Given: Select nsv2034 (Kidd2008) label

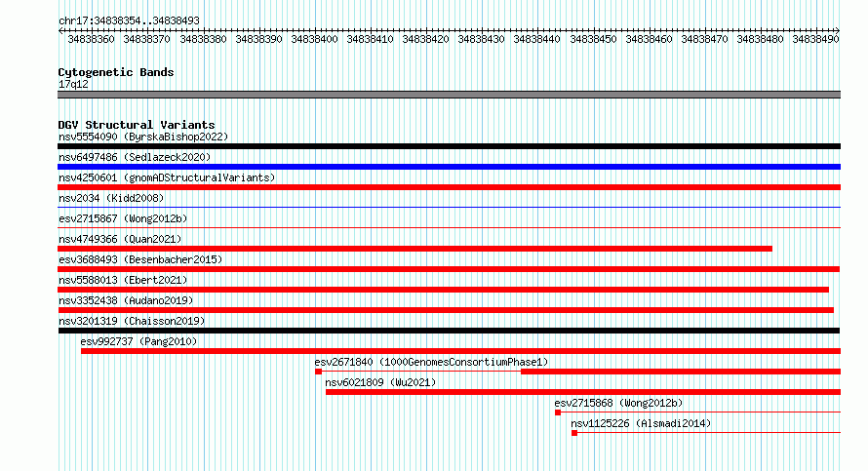Looking at the screenshot, I should pyautogui.click(x=111, y=198).
